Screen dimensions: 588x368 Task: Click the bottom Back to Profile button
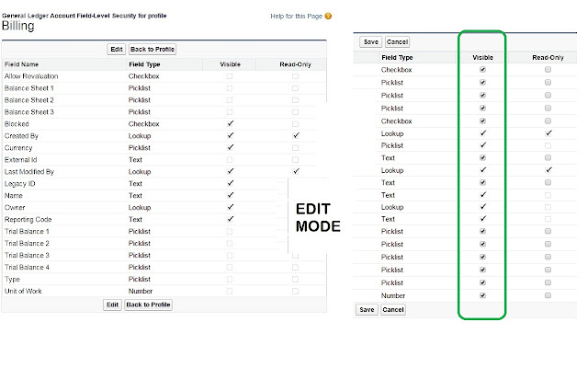(148, 305)
